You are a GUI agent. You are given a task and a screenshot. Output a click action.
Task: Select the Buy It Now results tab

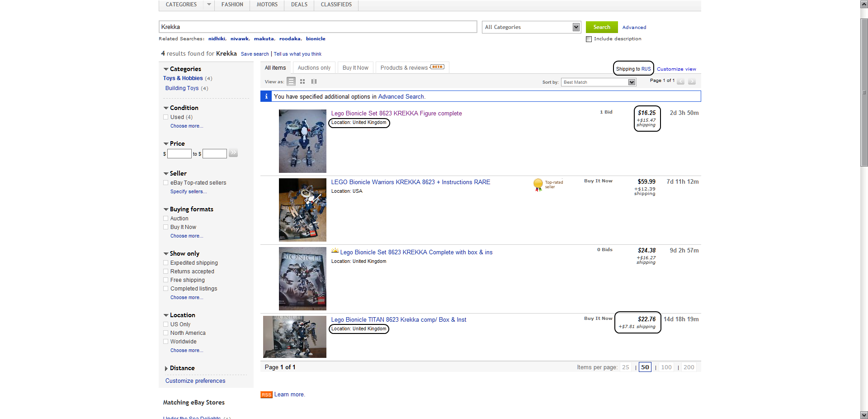point(355,68)
